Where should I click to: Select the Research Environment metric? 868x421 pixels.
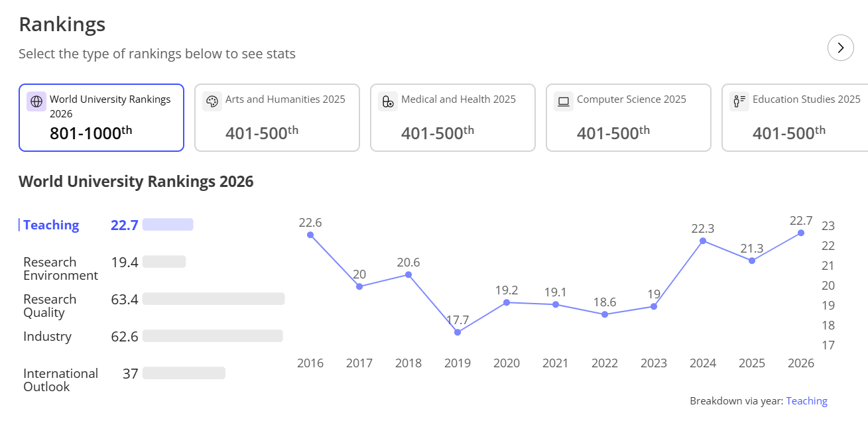60,269
